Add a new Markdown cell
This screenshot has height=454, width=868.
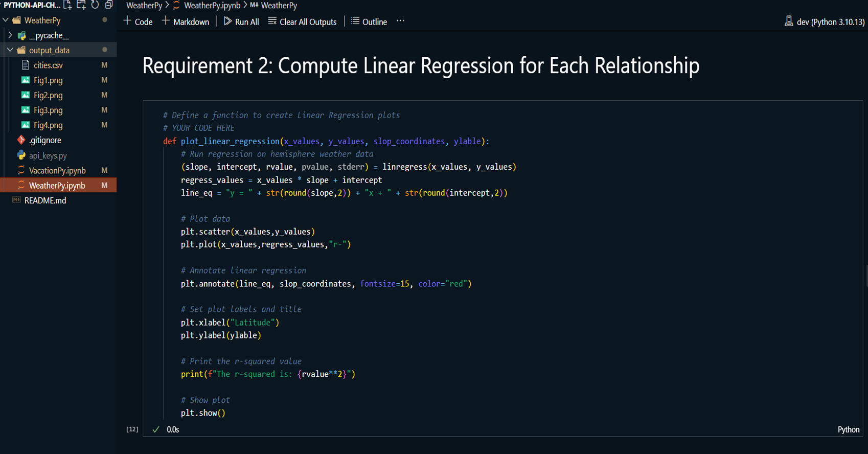coord(186,21)
